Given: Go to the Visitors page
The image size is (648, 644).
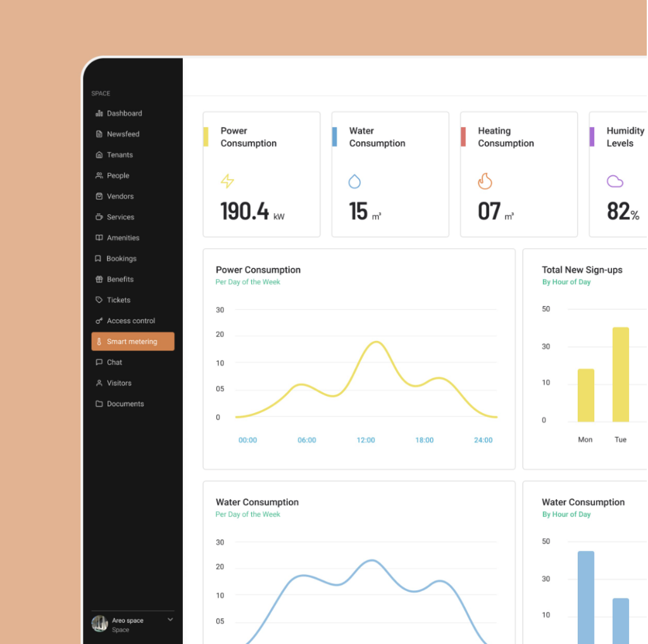Looking at the screenshot, I should pyautogui.click(x=133, y=383).
